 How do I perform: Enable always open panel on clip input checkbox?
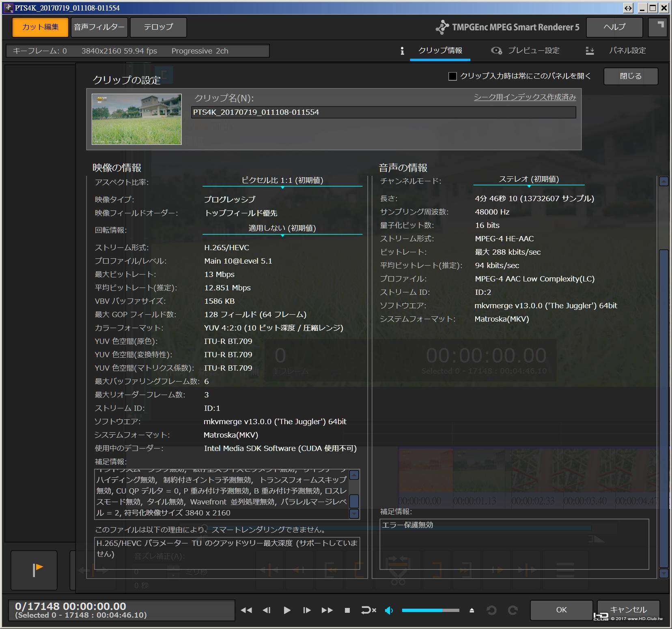coord(452,76)
